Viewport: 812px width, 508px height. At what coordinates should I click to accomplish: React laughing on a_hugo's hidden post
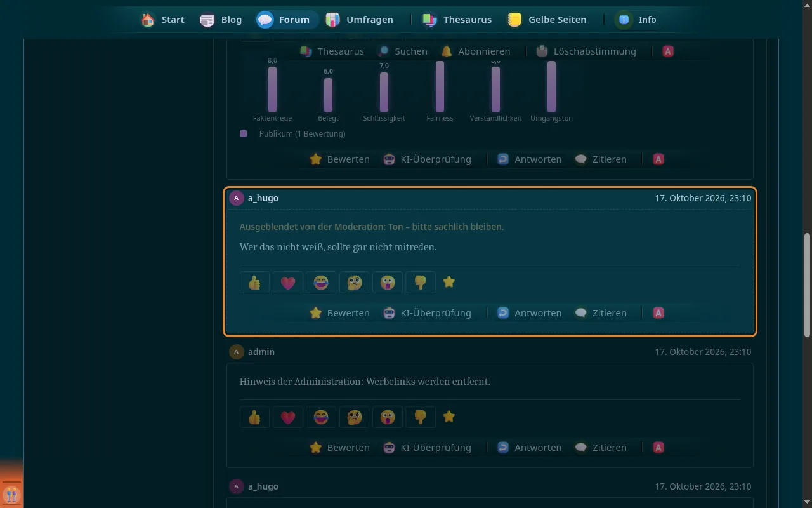pos(321,282)
